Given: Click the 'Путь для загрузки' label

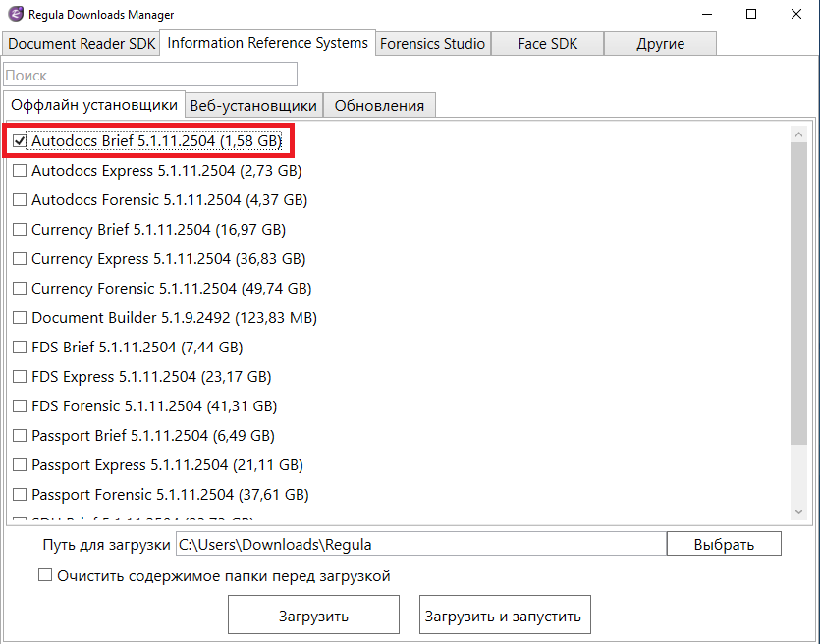Looking at the screenshot, I should point(106,544).
